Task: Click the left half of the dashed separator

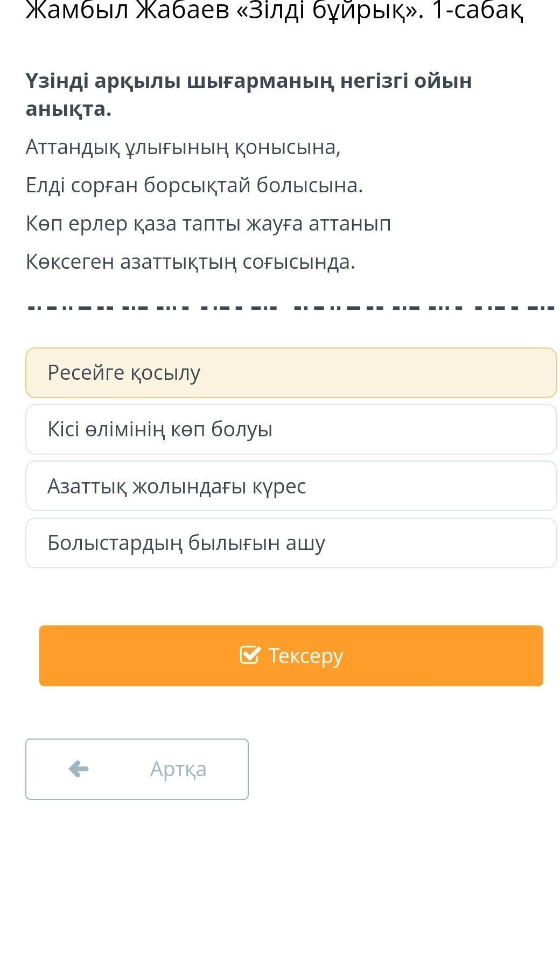Action: (x=153, y=308)
